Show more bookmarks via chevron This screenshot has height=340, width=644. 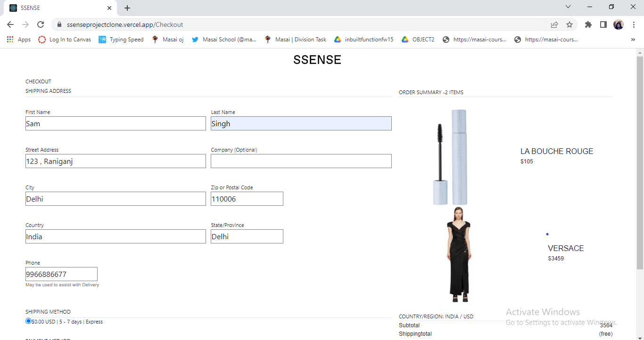pyautogui.click(x=633, y=40)
